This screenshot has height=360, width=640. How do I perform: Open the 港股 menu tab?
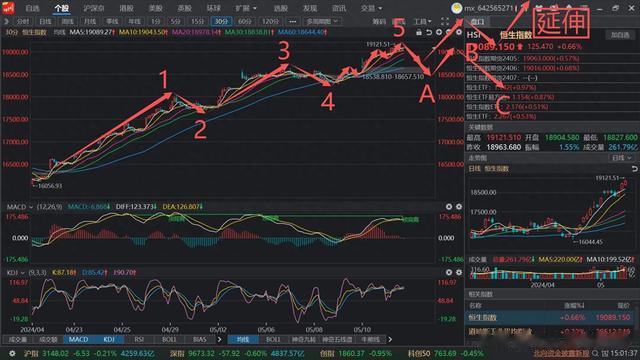click(x=127, y=8)
